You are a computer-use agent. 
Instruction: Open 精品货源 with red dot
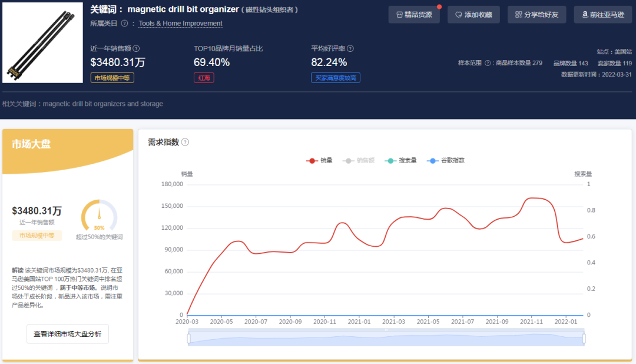pyautogui.click(x=414, y=15)
